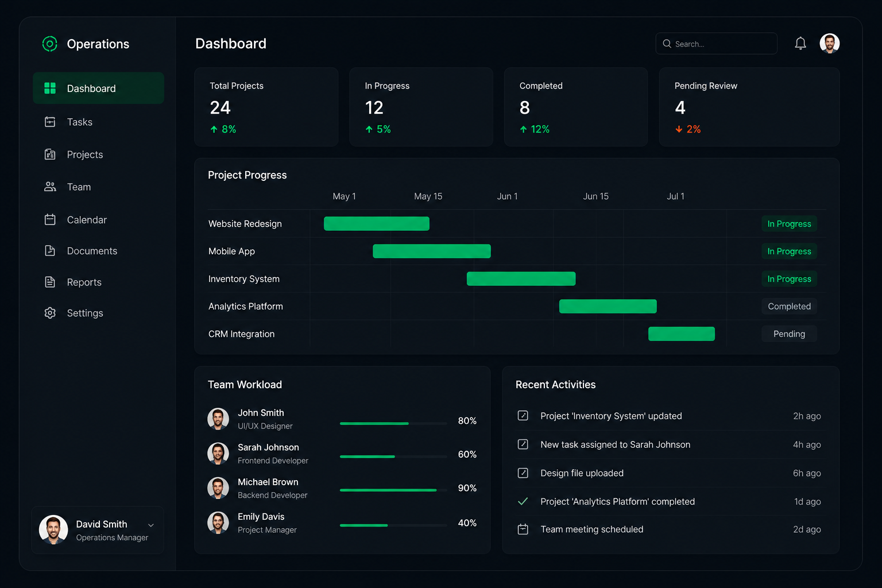882x588 pixels.
Task: Toggle checkbox for New task assigned activity
Action: 523,444
